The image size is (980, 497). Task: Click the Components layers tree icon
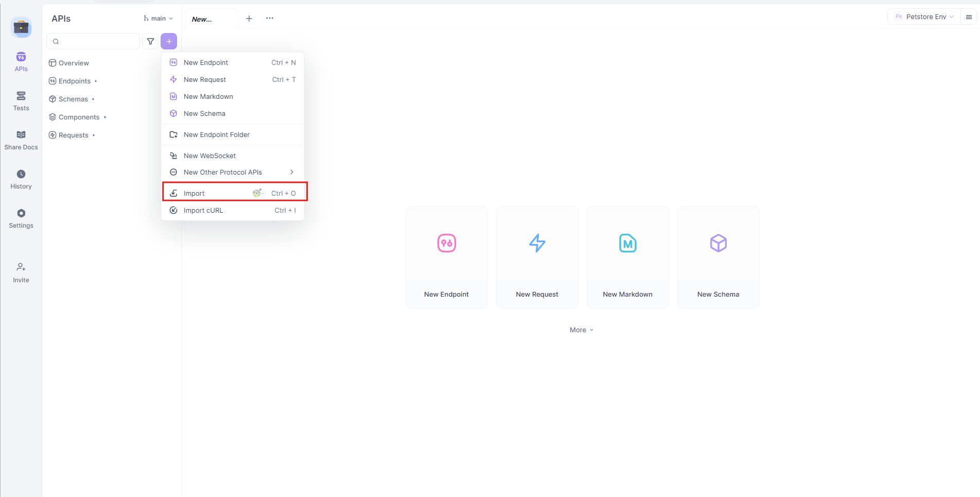[52, 117]
